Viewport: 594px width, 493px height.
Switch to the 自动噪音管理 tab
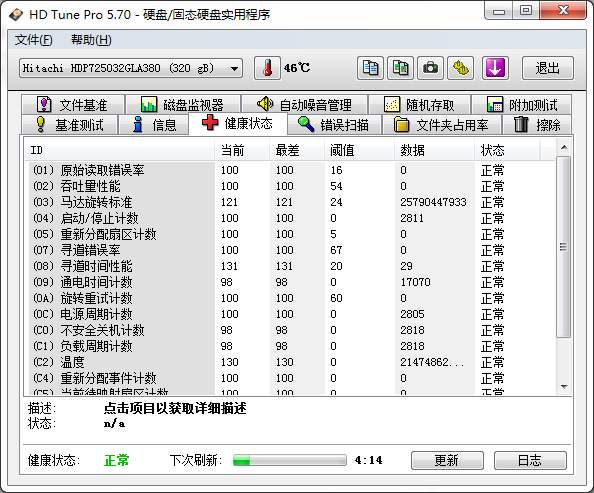305,105
